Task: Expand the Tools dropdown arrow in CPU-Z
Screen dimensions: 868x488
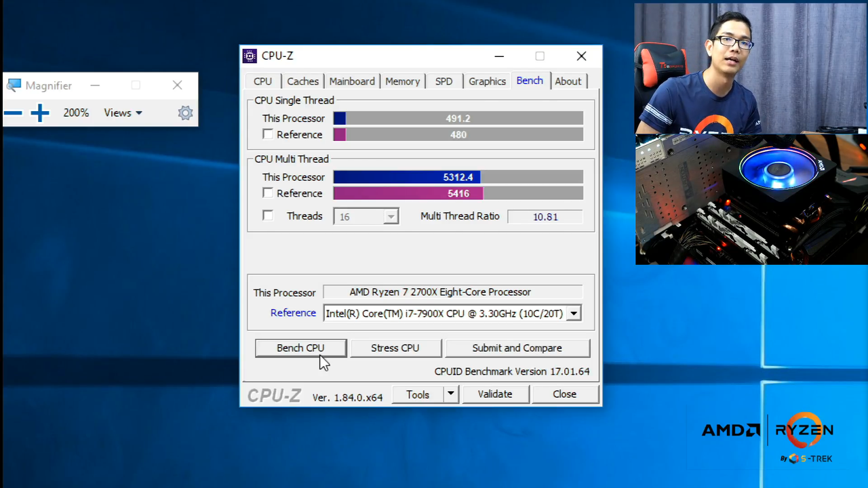Action: pos(450,394)
